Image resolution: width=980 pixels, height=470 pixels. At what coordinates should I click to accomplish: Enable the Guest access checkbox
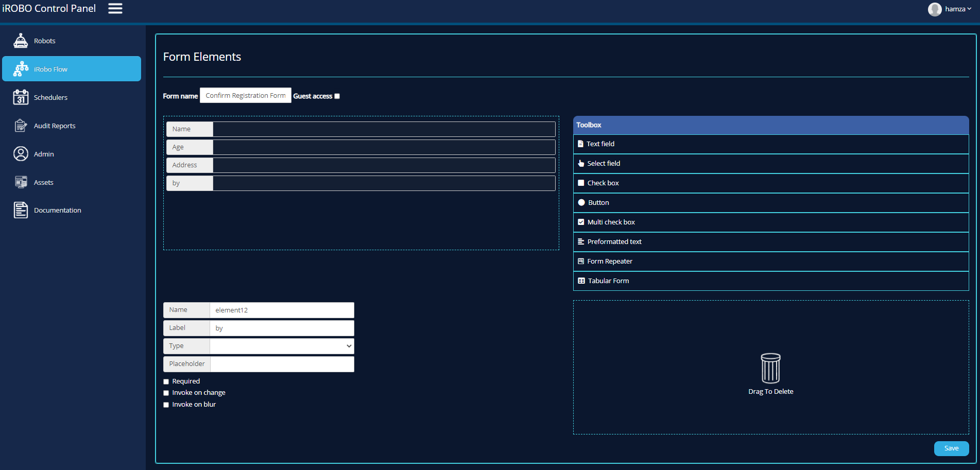click(337, 96)
